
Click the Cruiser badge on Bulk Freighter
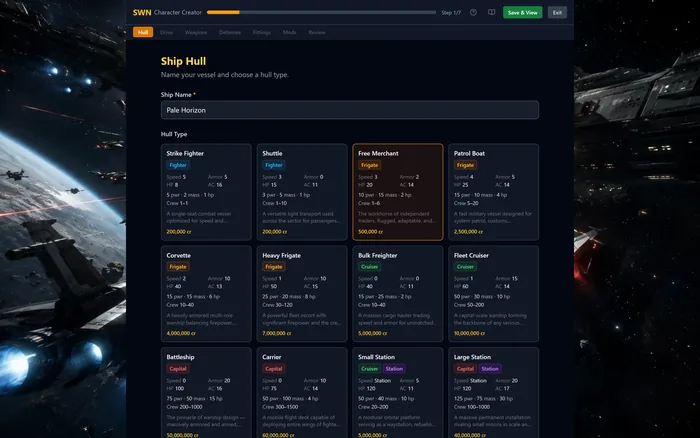pyautogui.click(x=370, y=267)
